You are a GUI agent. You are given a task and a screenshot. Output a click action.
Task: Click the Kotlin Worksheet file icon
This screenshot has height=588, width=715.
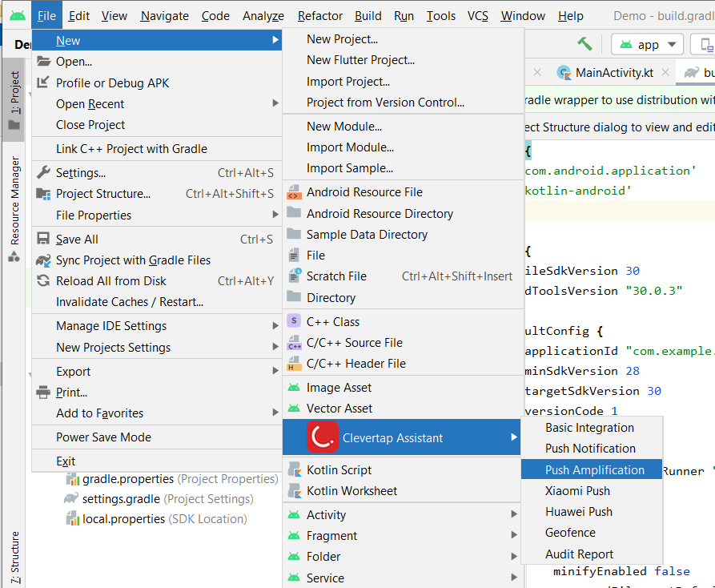(295, 490)
